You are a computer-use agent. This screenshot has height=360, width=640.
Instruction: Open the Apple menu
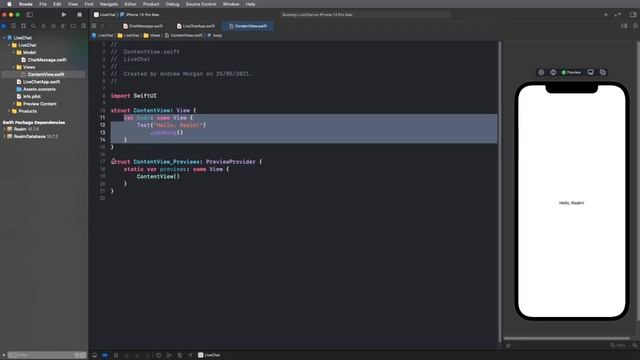(x=9, y=4)
